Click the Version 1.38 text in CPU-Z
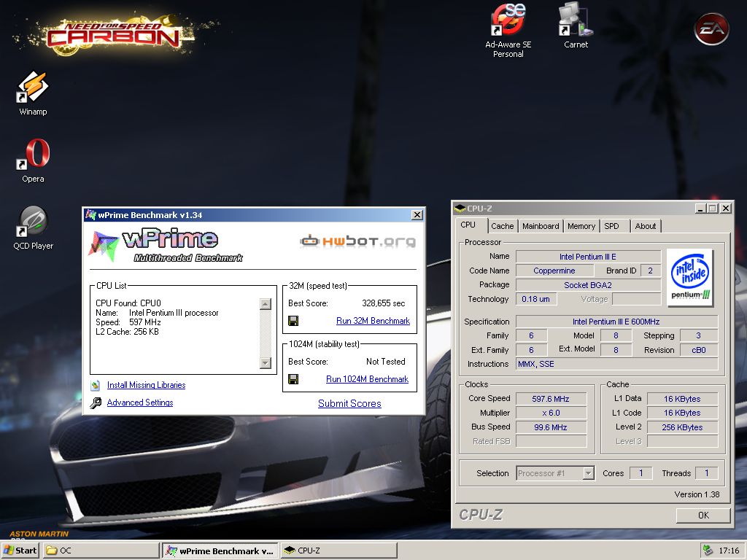Image resolution: width=747 pixels, height=560 pixels. (x=697, y=494)
